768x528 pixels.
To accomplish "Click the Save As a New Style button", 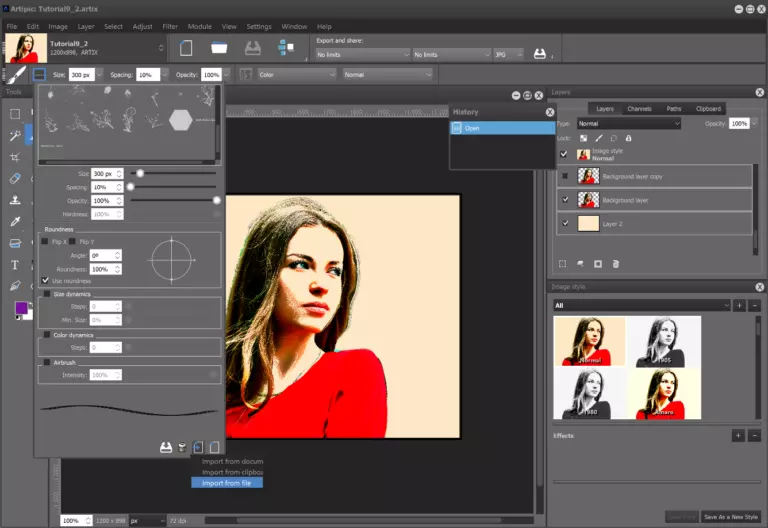I will [x=731, y=516].
